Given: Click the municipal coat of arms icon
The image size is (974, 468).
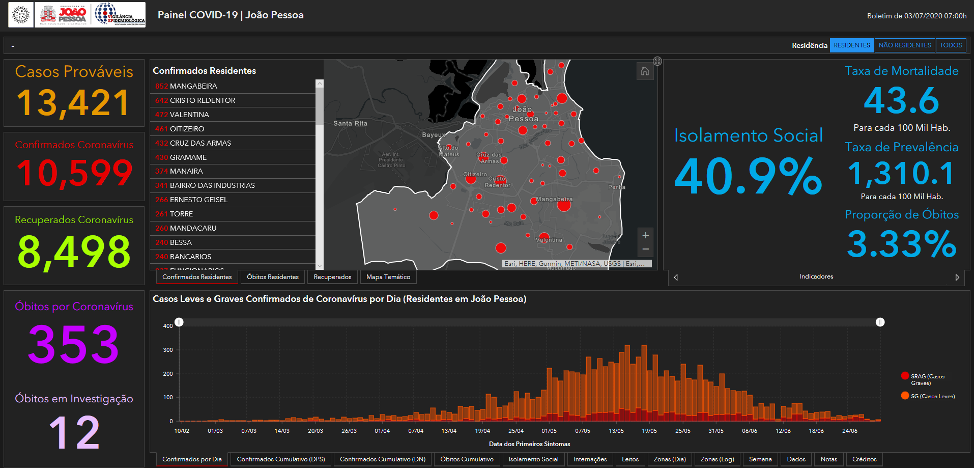Looking at the screenshot, I should pyautogui.click(x=18, y=15).
